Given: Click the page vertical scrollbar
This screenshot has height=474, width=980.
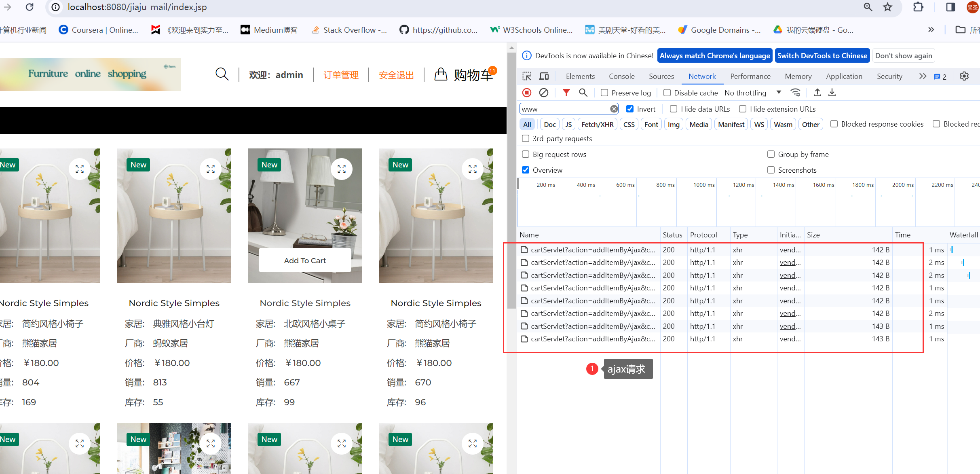Looking at the screenshot, I should coord(511,180).
